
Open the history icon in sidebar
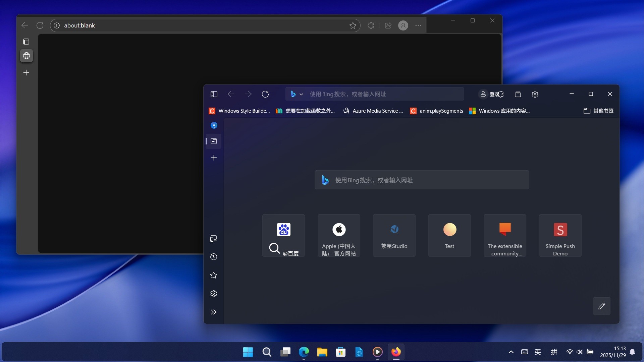[x=214, y=257]
